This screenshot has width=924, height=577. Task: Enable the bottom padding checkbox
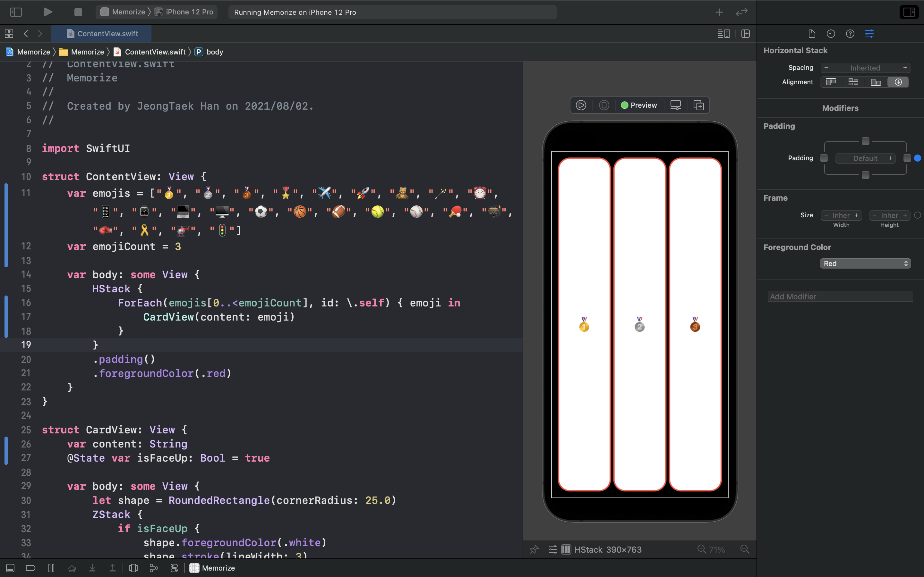click(865, 175)
